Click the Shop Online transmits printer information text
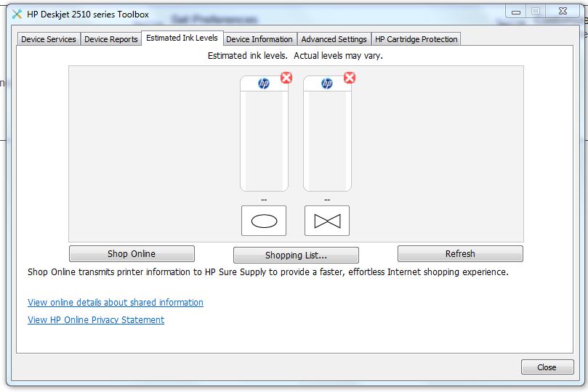 coord(268,271)
